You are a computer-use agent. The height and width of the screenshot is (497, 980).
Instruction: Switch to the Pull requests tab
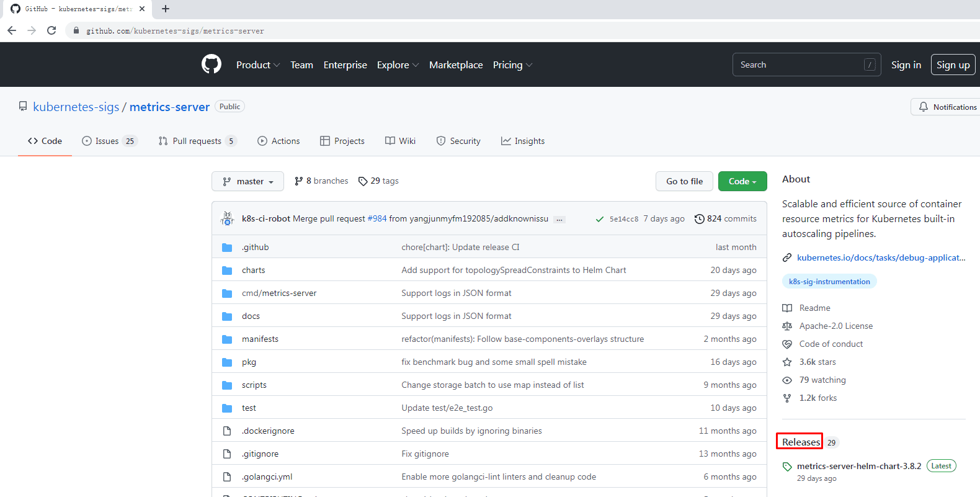pyautogui.click(x=197, y=141)
